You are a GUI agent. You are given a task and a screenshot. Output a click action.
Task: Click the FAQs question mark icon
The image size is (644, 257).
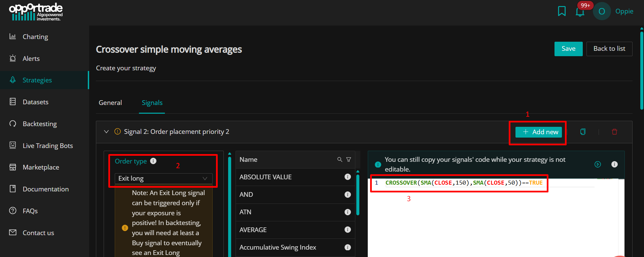(x=13, y=211)
